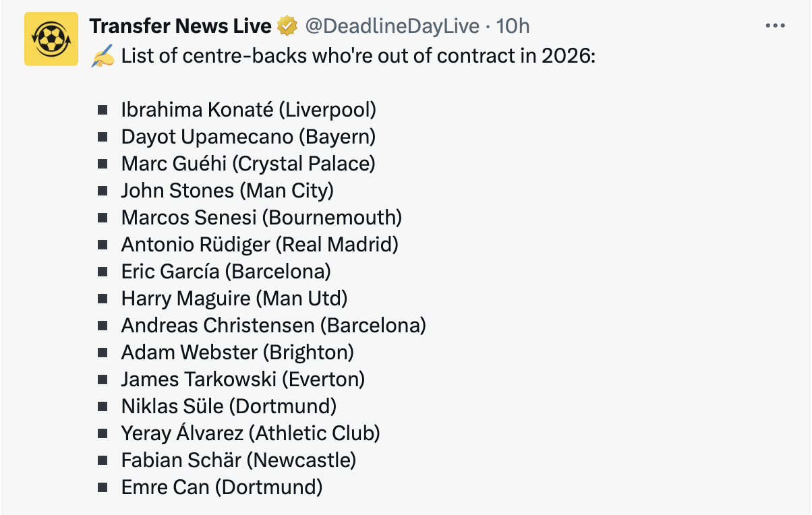Screen dimensions: 812x515
Task: Click the John Stones (Man City) entry
Action: tap(227, 191)
